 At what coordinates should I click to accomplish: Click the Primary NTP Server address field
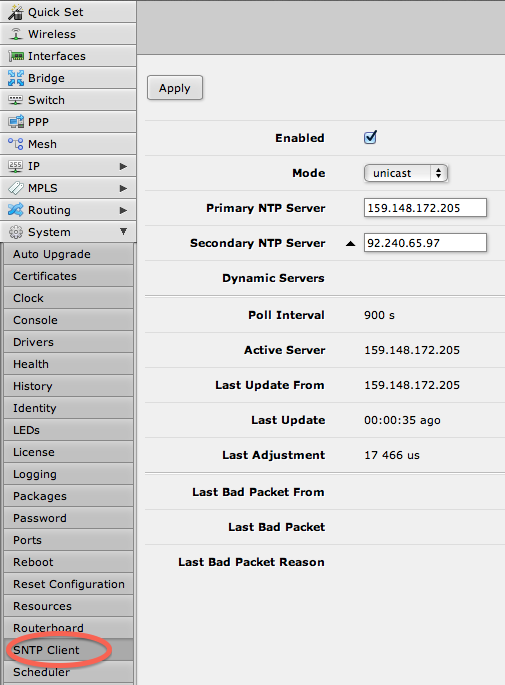(425, 208)
